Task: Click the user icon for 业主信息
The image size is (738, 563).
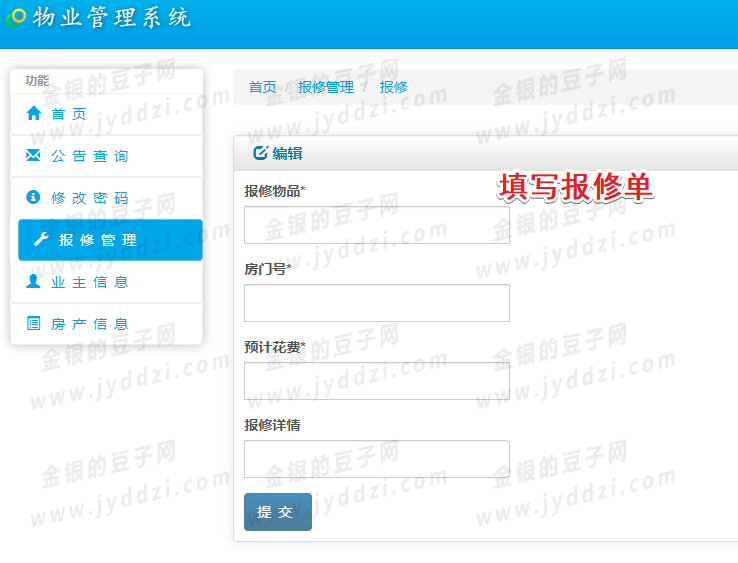Action: point(33,281)
